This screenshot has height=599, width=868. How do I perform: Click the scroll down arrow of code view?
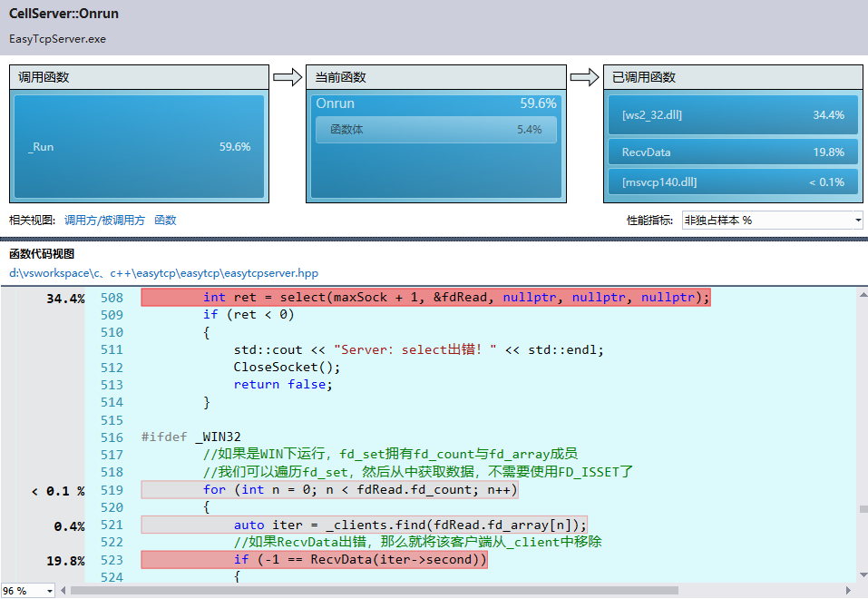[x=863, y=574]
